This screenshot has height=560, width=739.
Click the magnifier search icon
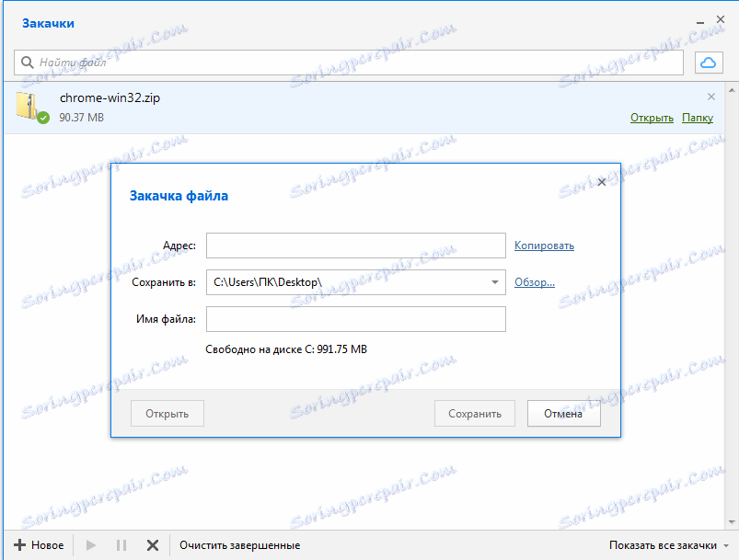[28, 62]
